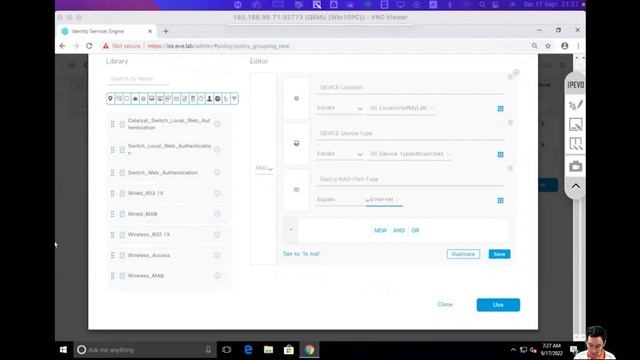Screen dimensions: 640x360
Task: Open the All Locations#MyLab value dropdown
Action: [401, 108]
